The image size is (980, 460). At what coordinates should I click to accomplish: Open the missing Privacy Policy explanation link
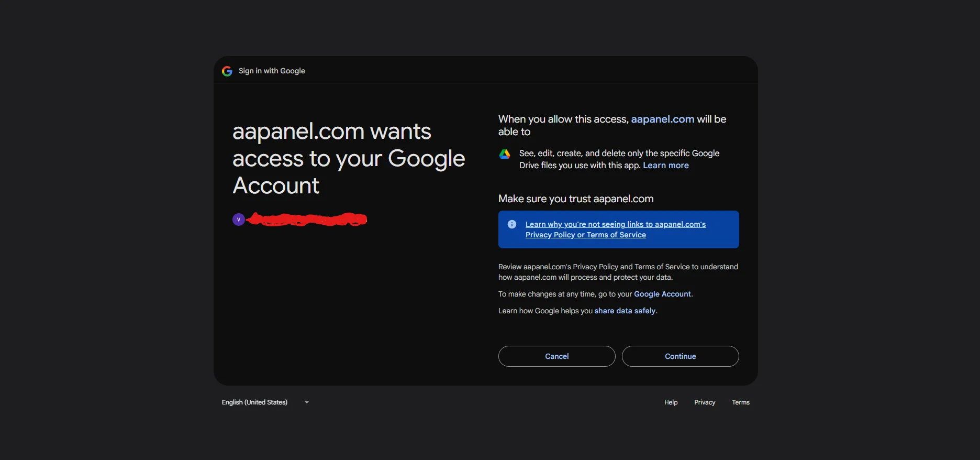tap(615, 229)
